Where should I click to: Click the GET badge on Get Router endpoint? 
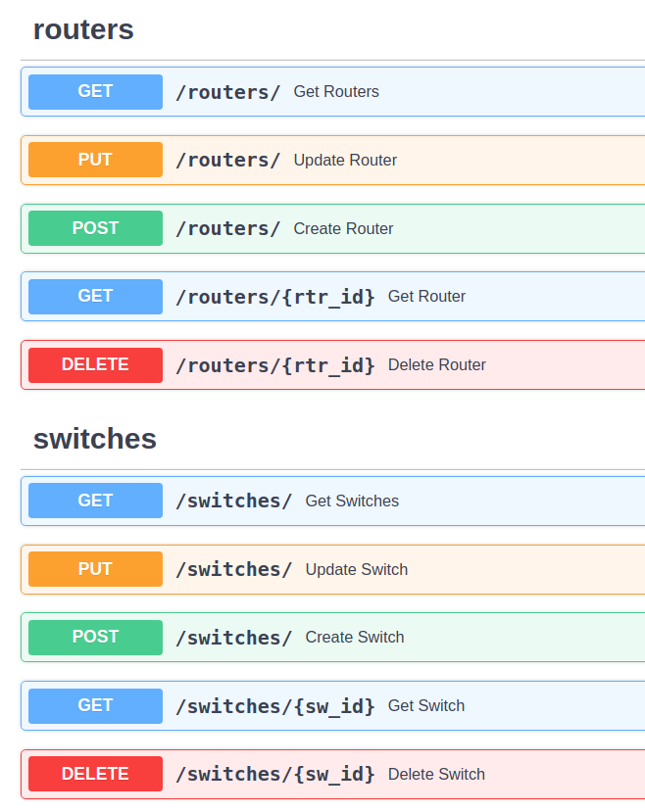point(94,296)
